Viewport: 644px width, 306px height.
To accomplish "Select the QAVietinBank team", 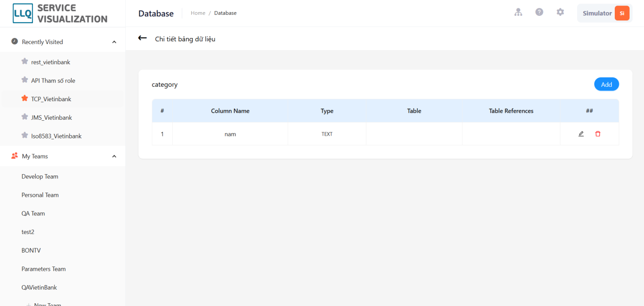I will click(x=39, y=287).
